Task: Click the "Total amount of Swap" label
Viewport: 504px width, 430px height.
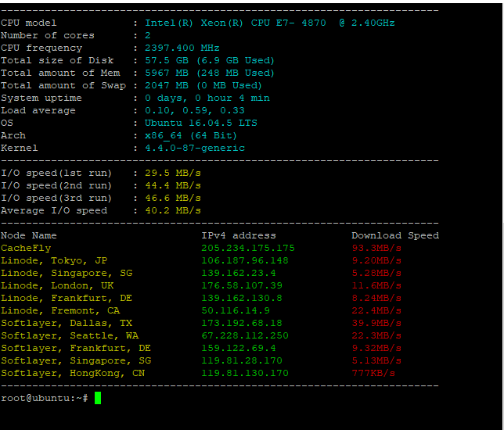Action: coord(63,85)
